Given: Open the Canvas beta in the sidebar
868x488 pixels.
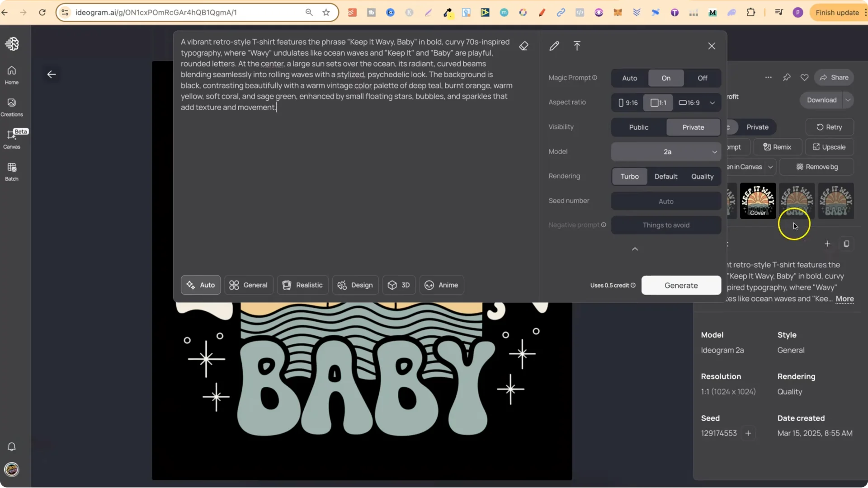Looking at the screenshot, I should [12, 138].
